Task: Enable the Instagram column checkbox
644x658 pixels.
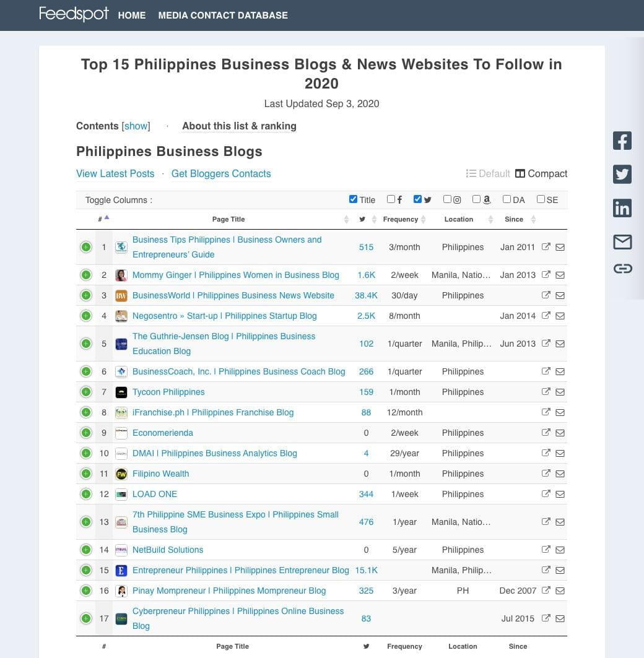Action: click(447, 199)
